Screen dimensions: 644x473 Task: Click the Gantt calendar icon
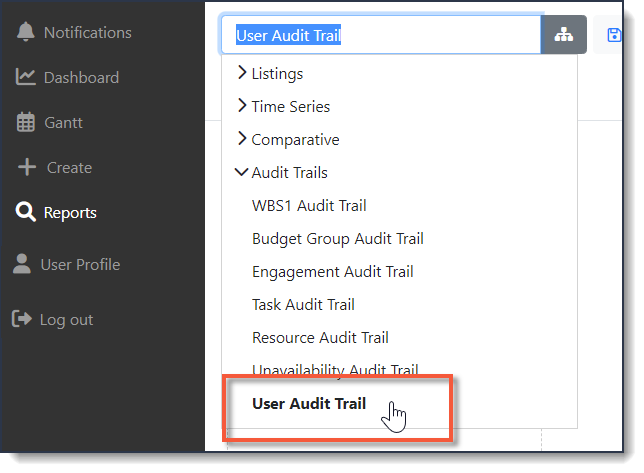click(x=25, y=122)
